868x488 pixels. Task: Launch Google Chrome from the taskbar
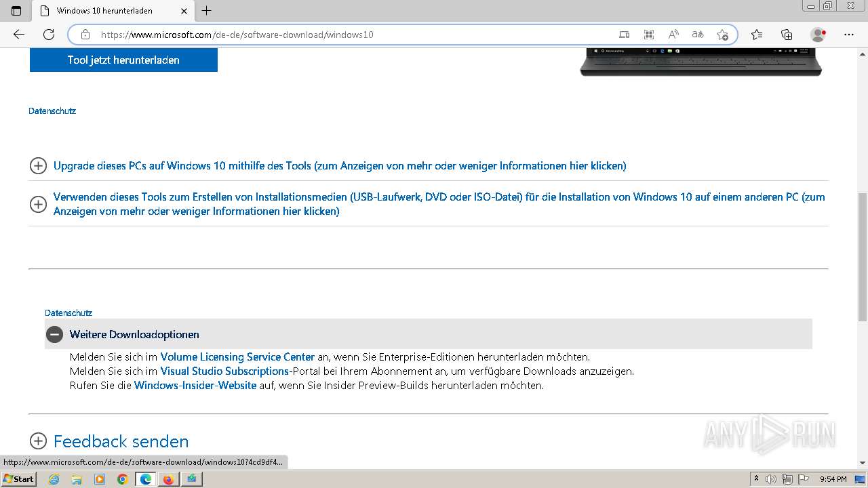(x=123, y=479)
